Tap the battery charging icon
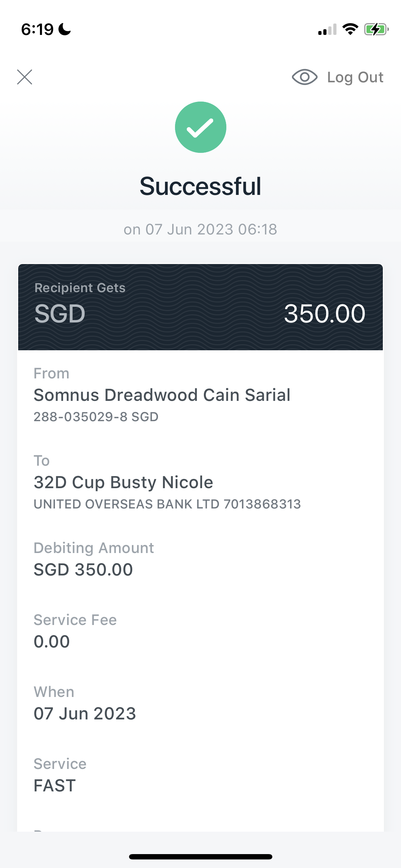The width and height of the screenshot is (401, 868). (x=376, y=29)
